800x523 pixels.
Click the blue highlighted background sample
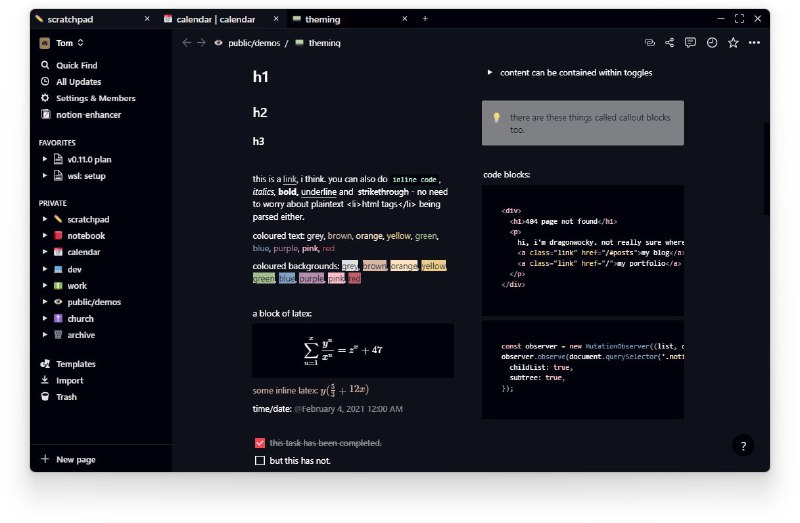click(287, 278)
